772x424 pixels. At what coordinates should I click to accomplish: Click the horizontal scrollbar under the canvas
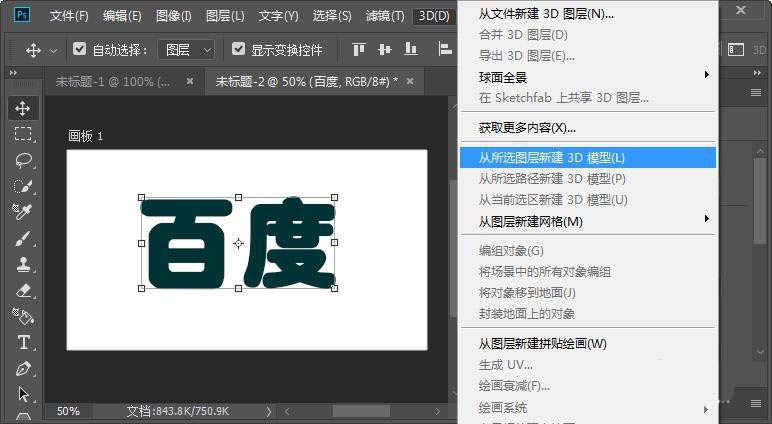361,411
